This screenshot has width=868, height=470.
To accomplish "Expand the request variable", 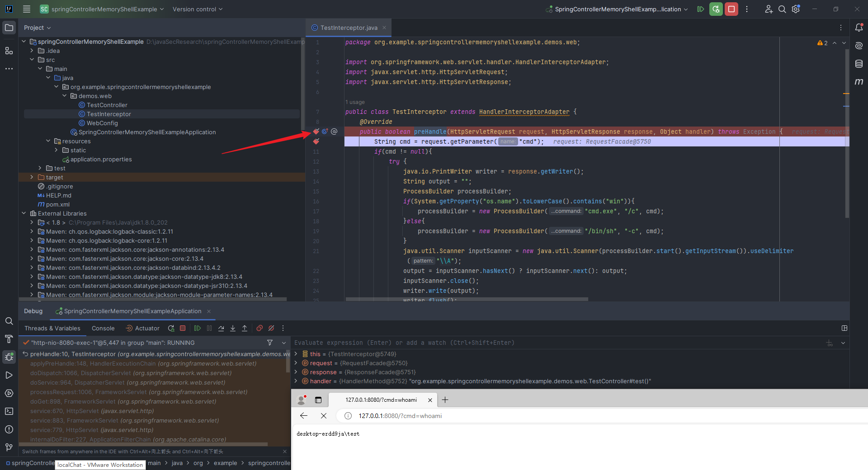I will [296, 363].
